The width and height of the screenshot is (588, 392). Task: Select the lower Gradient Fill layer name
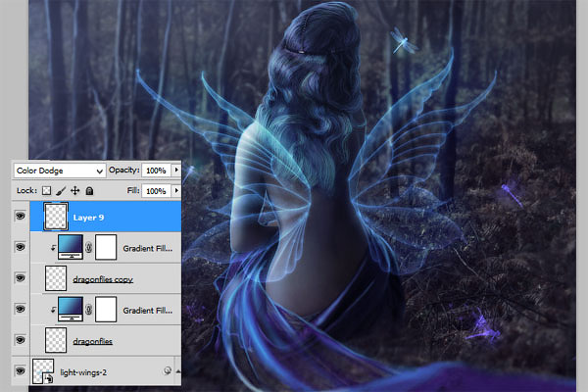point(148,311)
